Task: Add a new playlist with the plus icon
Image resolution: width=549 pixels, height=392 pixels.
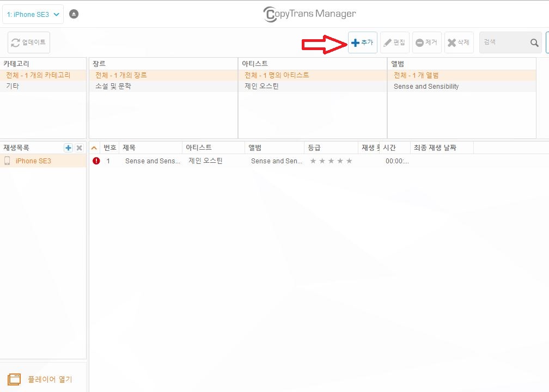Action: [68, 147]
